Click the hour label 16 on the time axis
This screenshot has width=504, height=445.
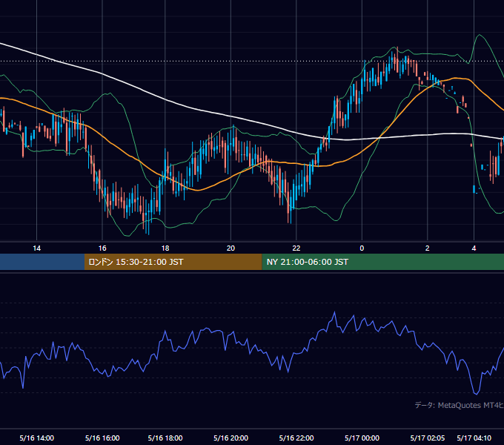tap(102, 248)
